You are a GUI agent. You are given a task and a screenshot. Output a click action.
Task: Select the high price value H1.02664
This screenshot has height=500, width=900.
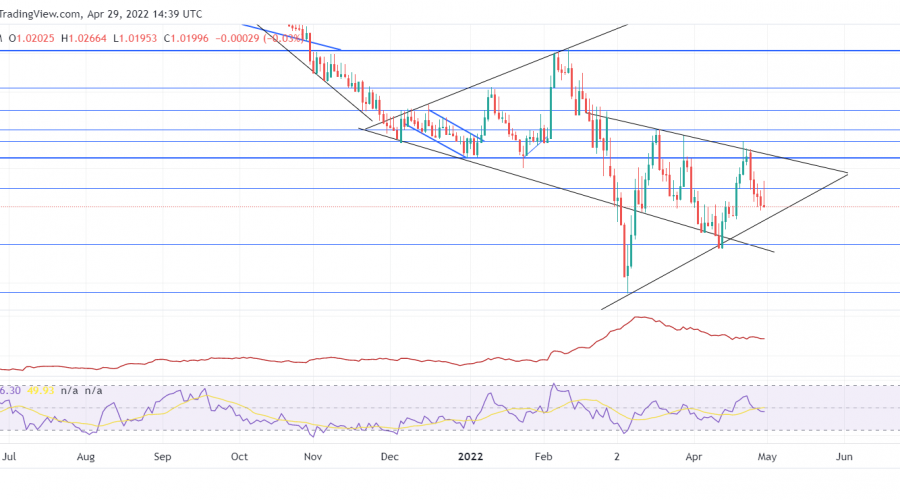84,38
